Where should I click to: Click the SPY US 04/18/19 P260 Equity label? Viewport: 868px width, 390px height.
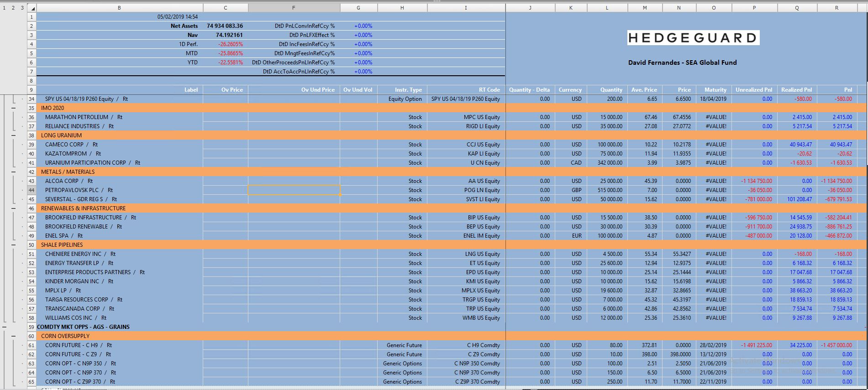(x=120, y=99)
